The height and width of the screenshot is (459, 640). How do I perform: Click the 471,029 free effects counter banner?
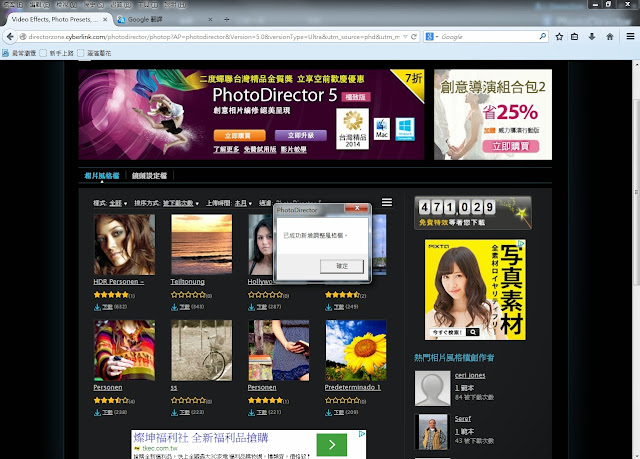coord(473,213)
